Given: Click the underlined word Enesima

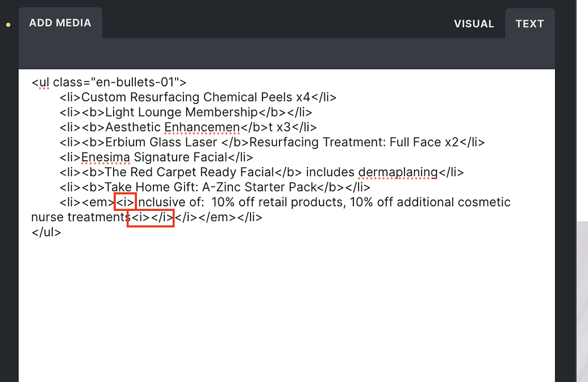Looking at the screenshot, I should pos(104,157).
